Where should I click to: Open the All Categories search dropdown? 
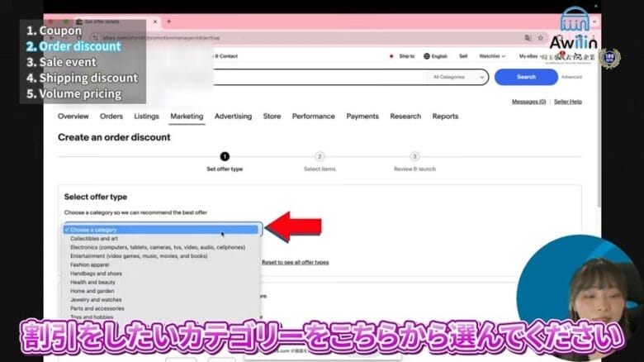[457, 77]
